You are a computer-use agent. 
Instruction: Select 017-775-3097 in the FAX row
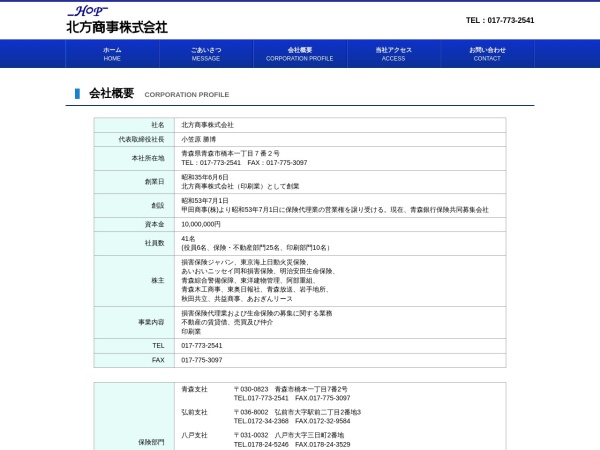tap(202, 360)
